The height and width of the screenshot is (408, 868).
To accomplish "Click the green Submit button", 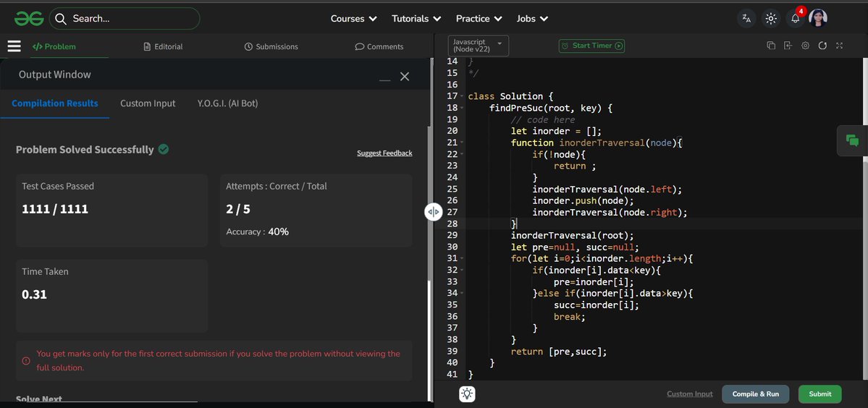I will [819, 394].
